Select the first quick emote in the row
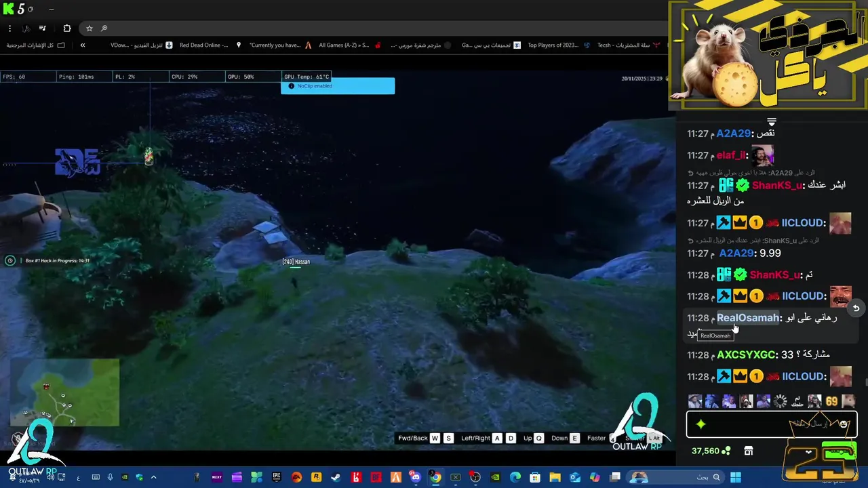This screenshot has width=868, height=488. point(695,401)
